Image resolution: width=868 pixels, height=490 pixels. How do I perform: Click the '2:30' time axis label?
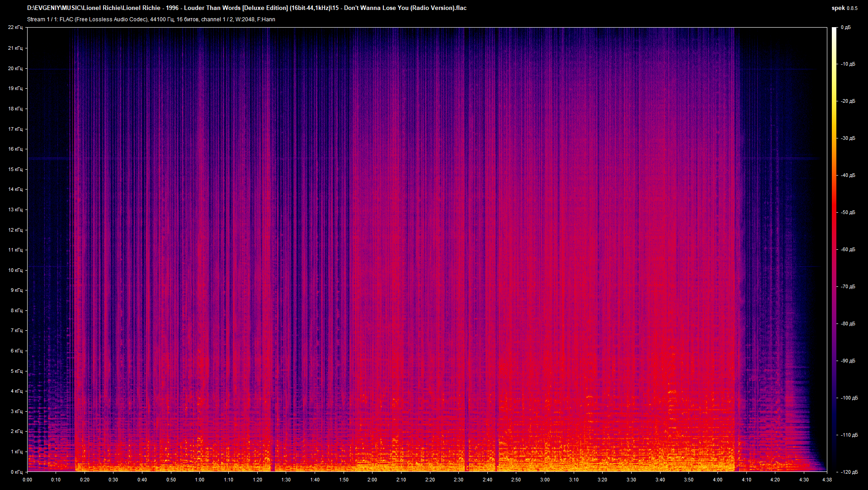458,480
